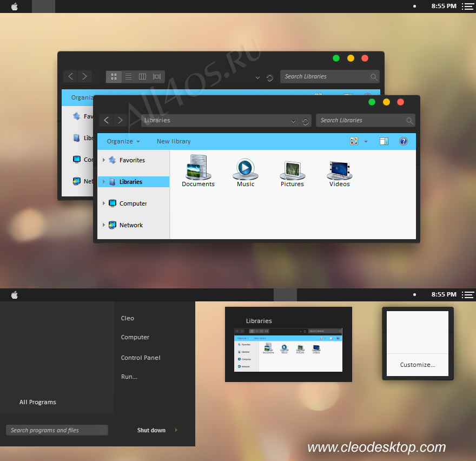The height and width of the screenshot is (461, 476).
Task: Click the 8:55 PM clock in top bar
Action: pyautogui.click(x=444, y=6)
